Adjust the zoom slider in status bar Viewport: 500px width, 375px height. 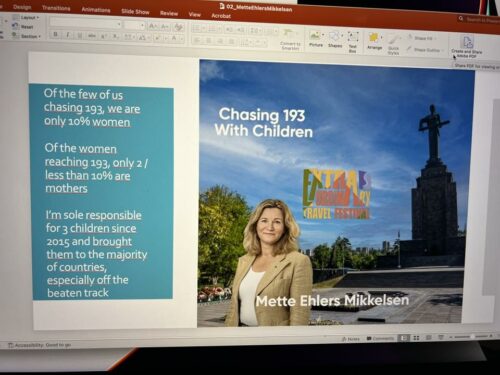pyautogui.click(x=471, y=337)
